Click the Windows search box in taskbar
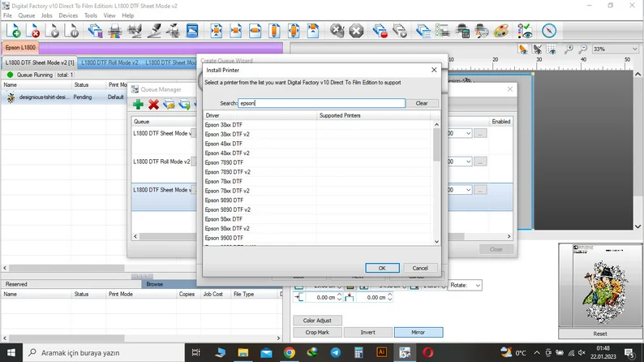 pyautogui.click(x=104, y=352)
